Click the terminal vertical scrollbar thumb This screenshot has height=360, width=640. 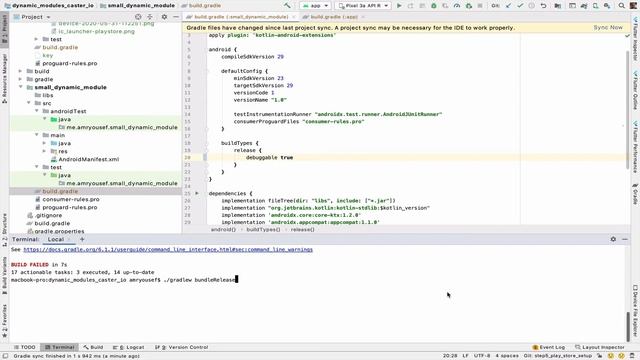[x=628, y=327]
